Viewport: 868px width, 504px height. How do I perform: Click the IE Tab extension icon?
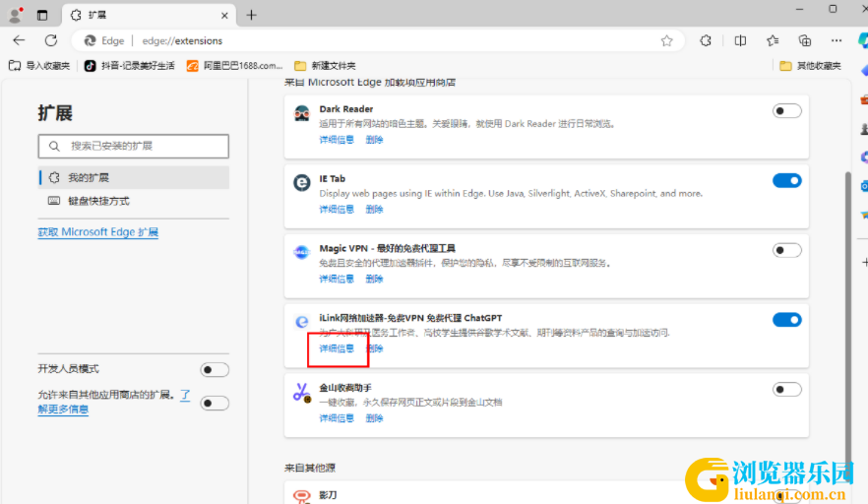302,182
